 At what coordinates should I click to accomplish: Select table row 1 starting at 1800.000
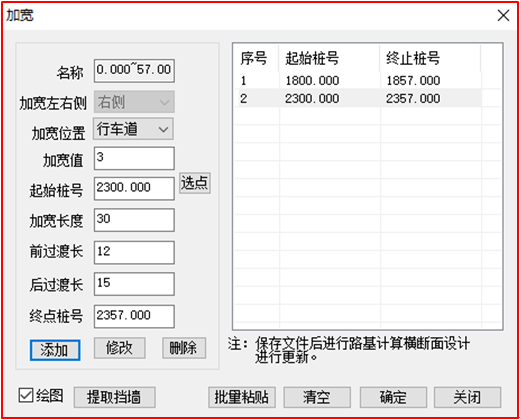[358, 80]
